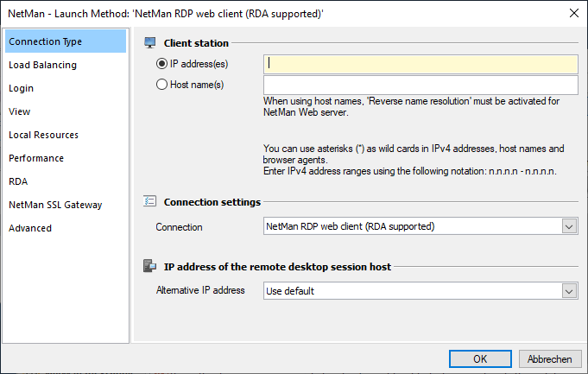Click the IP address(es) text field
Image resolution: width=588 pixels, height=374 pixels.
[420, 64]
